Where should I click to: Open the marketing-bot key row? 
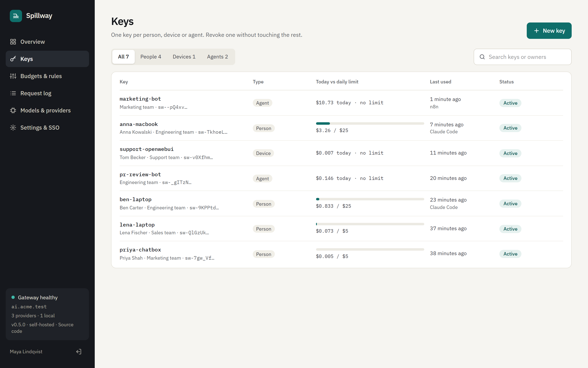click(341, 103)
